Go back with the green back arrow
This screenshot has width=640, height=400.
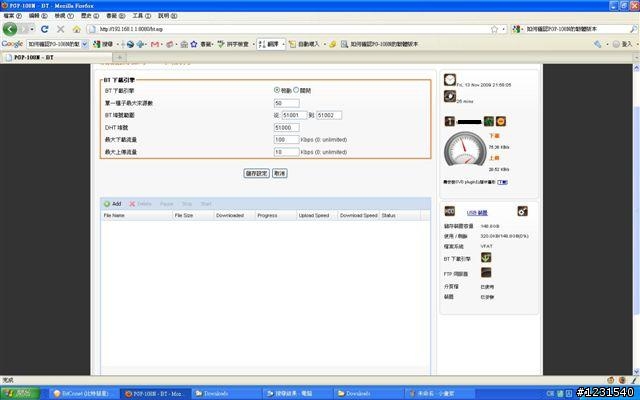coord(10,29)
